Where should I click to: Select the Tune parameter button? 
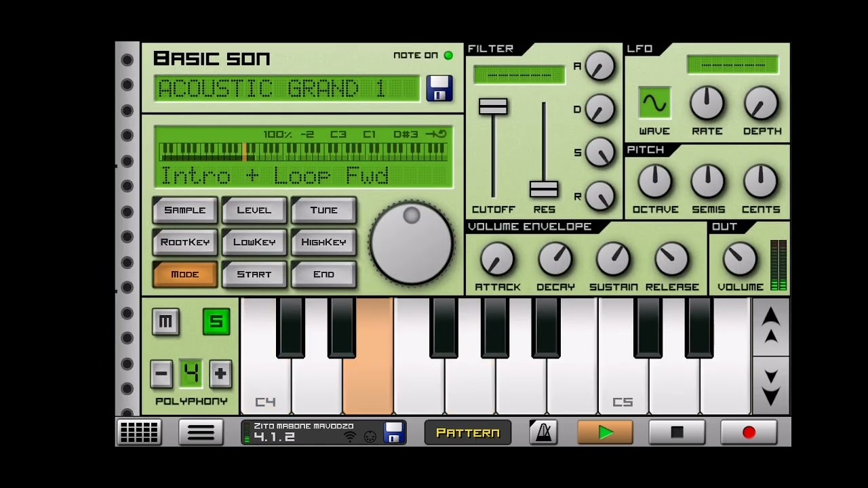pyautogui.click(x=323, y=210)
